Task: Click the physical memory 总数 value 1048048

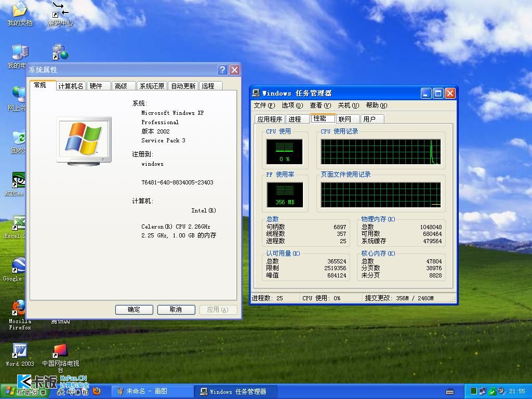Action: click(x=431, y=227)
